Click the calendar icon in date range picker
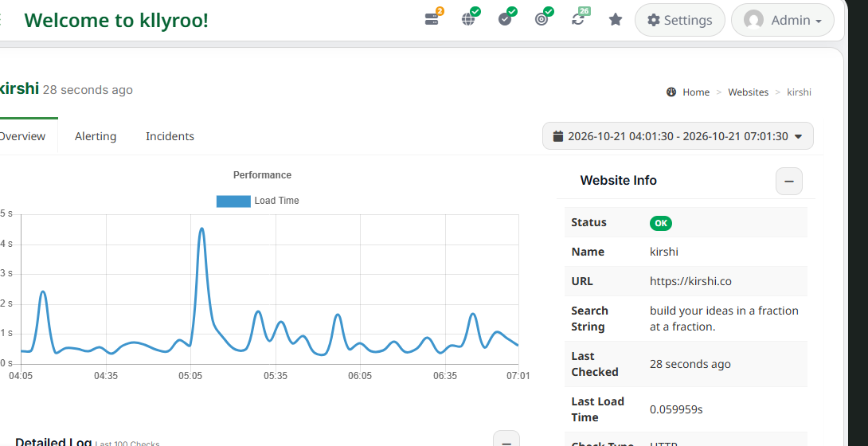Viewport: 868px width, 446px height. click(558, 136)
